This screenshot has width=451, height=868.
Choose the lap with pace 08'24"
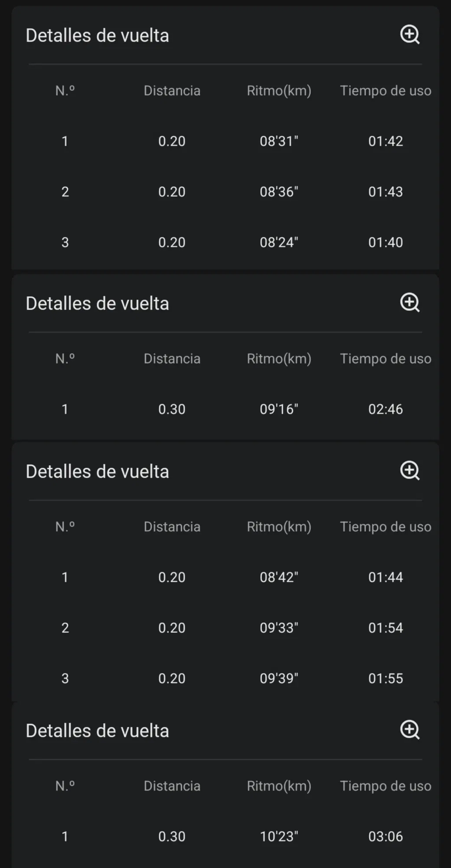[x=279, y=242]
